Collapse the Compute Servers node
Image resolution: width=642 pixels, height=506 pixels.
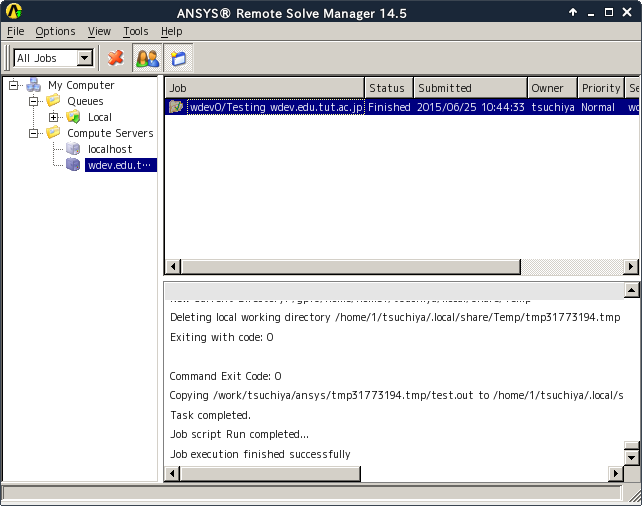click(35, 133)
